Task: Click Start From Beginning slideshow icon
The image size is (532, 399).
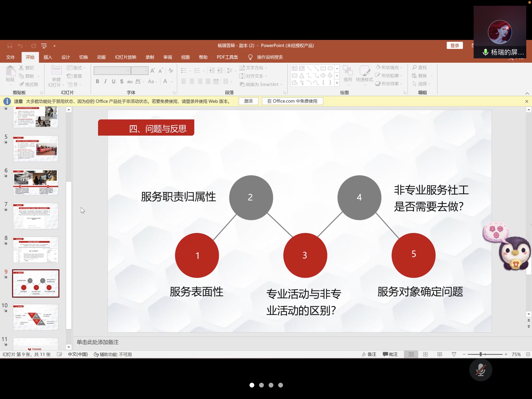Action: pyautogui.click(x=44, y=46)
